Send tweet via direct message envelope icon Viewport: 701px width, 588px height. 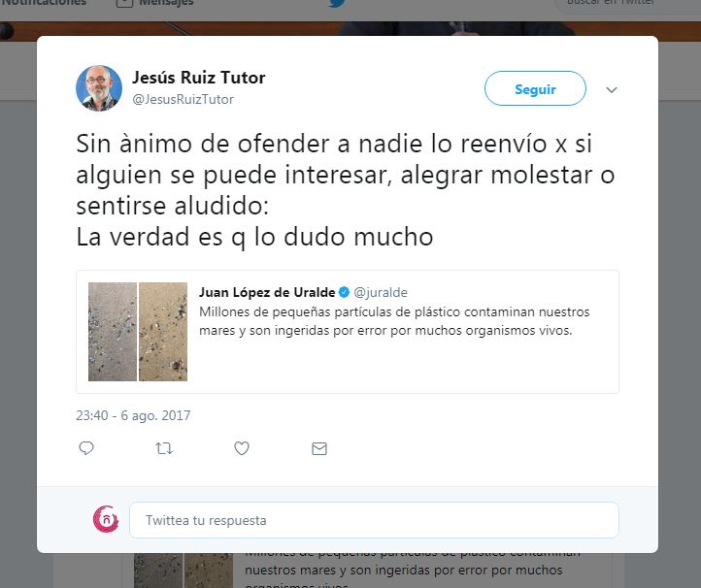tap(319, 448)
